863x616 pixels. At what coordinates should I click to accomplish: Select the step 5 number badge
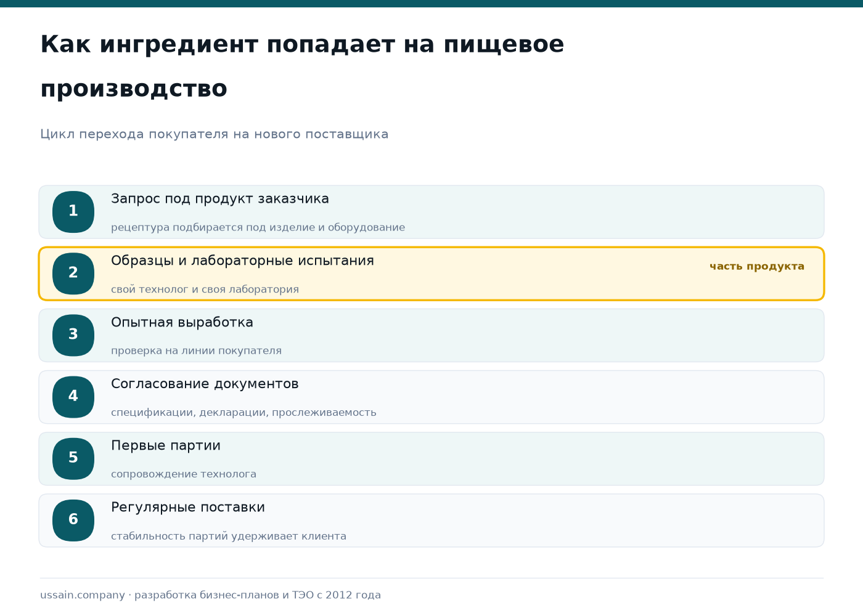point(73,458)
